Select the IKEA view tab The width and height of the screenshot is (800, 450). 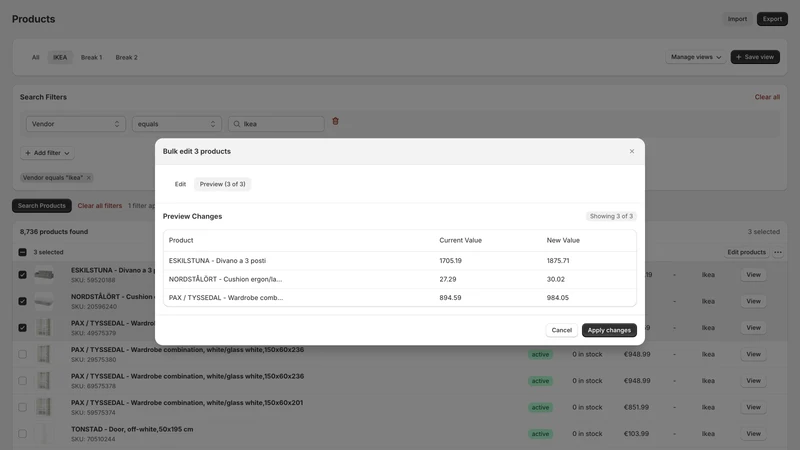60,57
